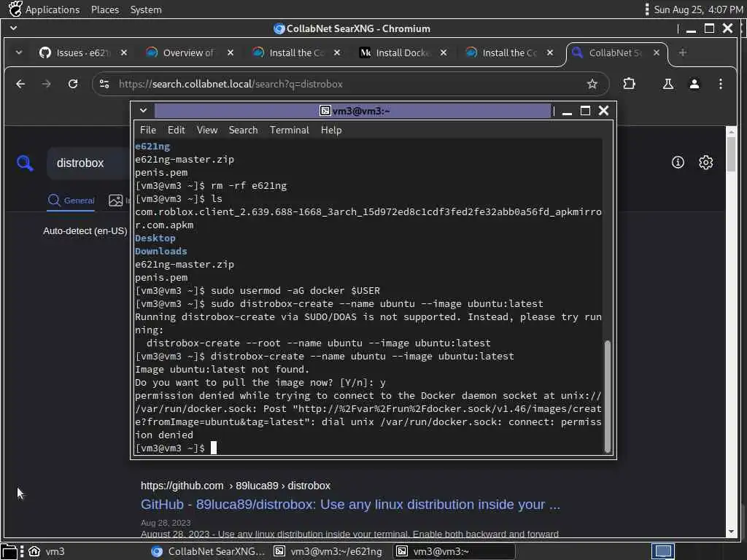Go forward in Chromium
Viewport: 747px width, 560px height.
coord(46,85)
